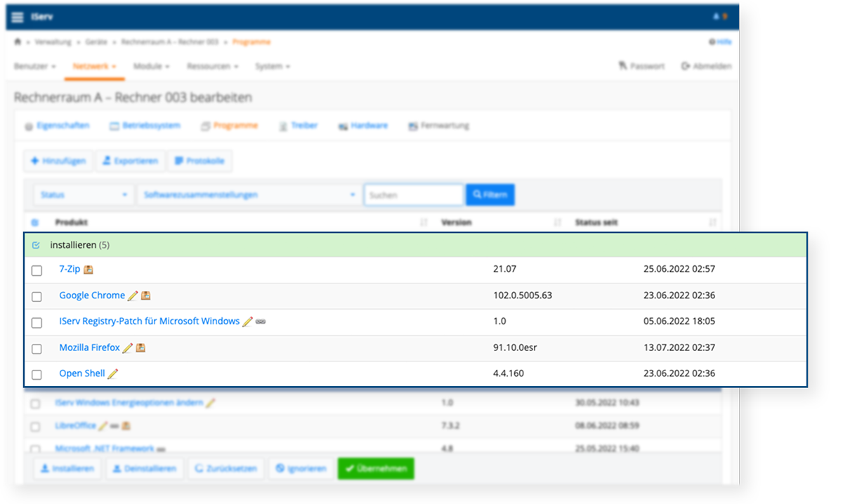Open the Mozilla Firefox product link
The width and height of the screenshot is (843, 504).
point(89,347)
